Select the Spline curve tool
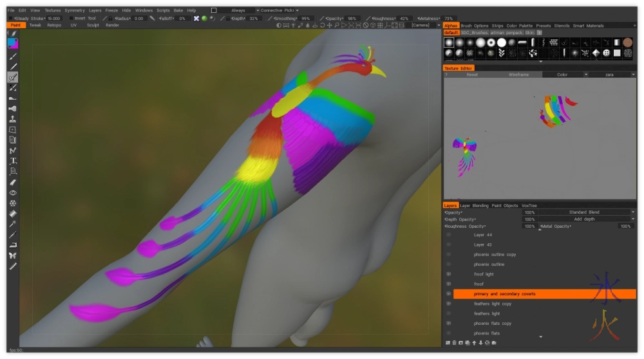The width and height of the screenshot is (644, 359). [13, 151]
